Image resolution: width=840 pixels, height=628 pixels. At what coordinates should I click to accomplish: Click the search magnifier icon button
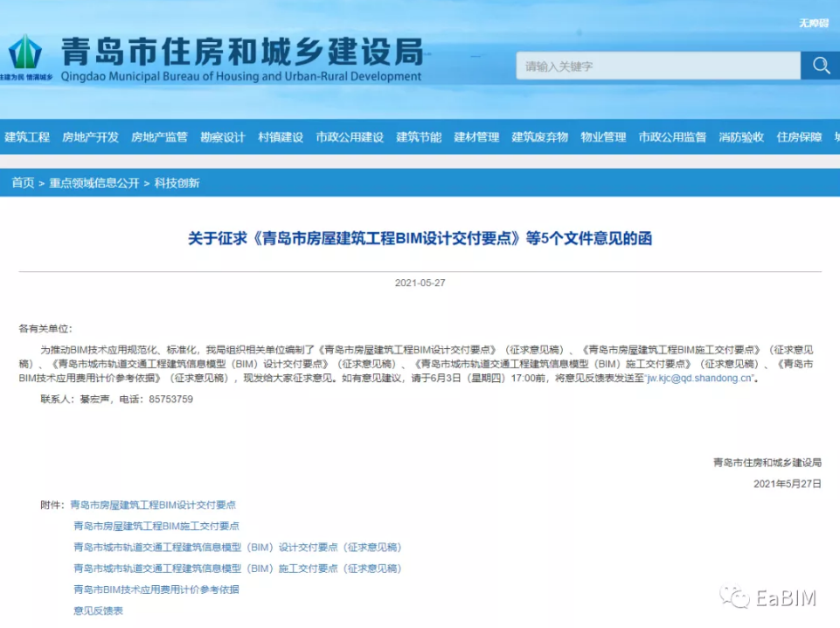pyautogui.click(x=820, y=66)
